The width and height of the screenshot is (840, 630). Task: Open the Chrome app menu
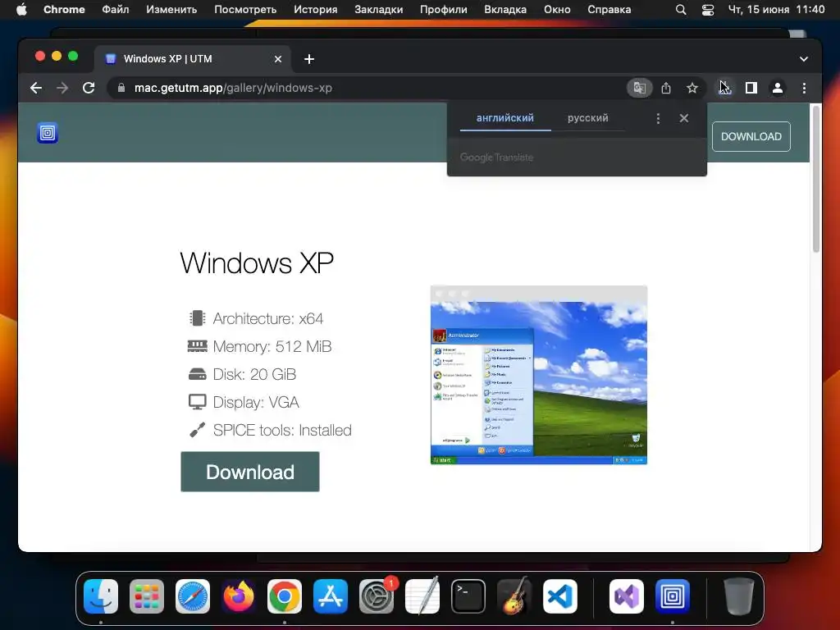[64, 9]
